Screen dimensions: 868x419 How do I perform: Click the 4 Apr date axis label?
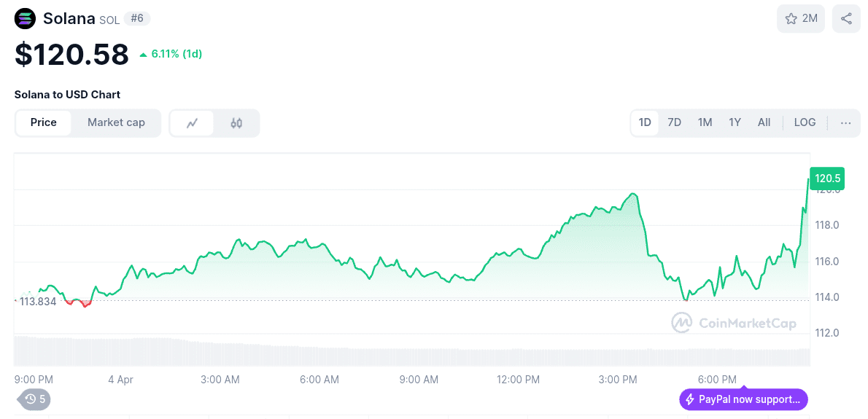tap(120, 380)
